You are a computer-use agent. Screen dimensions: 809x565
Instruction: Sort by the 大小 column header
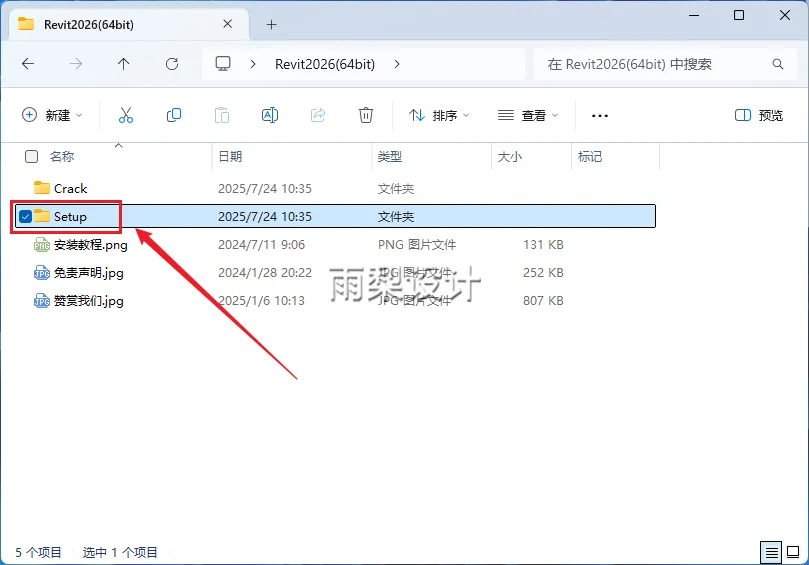(510, 156)
